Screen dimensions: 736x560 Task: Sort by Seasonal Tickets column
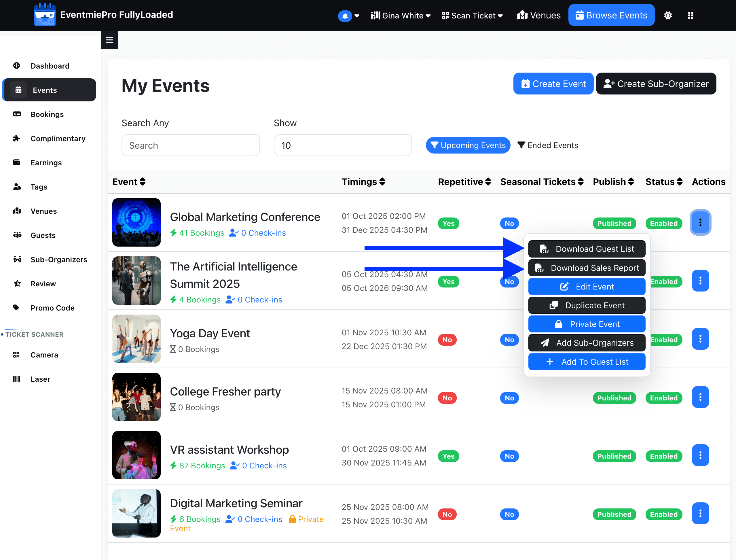click(542, 182)
